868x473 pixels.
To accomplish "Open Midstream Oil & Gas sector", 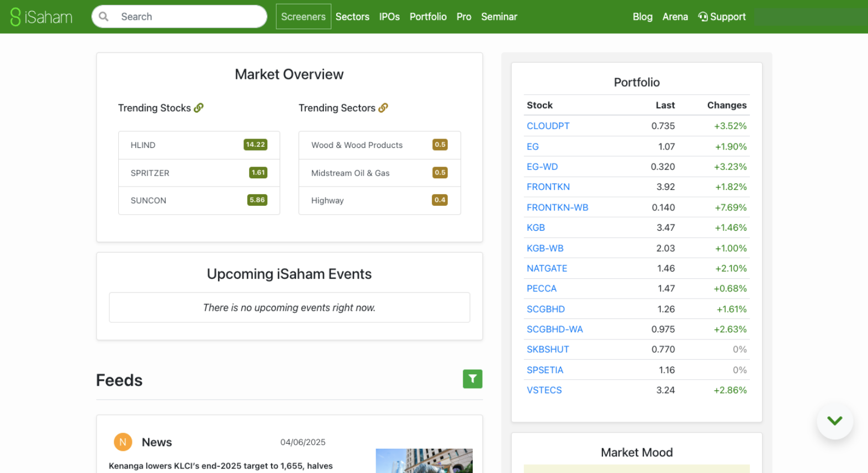I will (x=379, y=173).
